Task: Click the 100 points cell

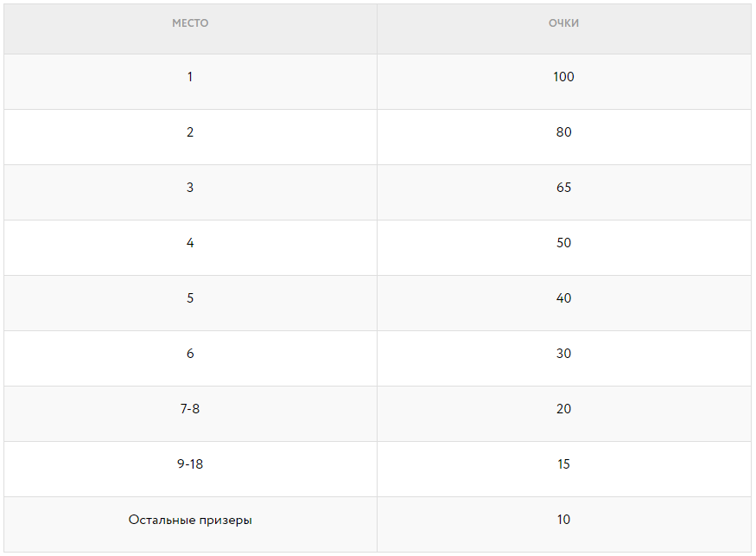Action: (x=563, y=77)
